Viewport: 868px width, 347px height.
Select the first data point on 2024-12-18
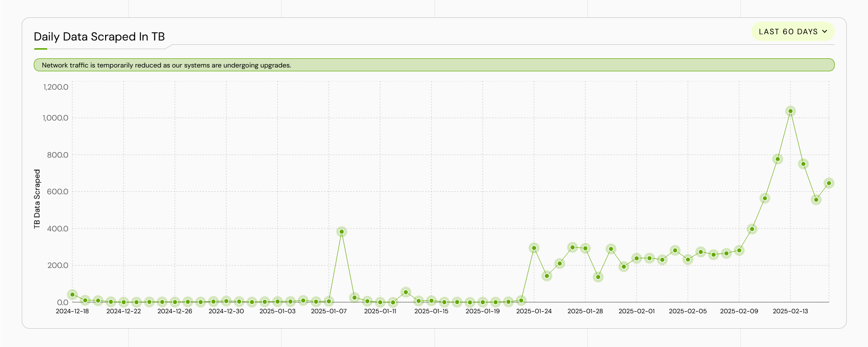[x=73, y=294]
